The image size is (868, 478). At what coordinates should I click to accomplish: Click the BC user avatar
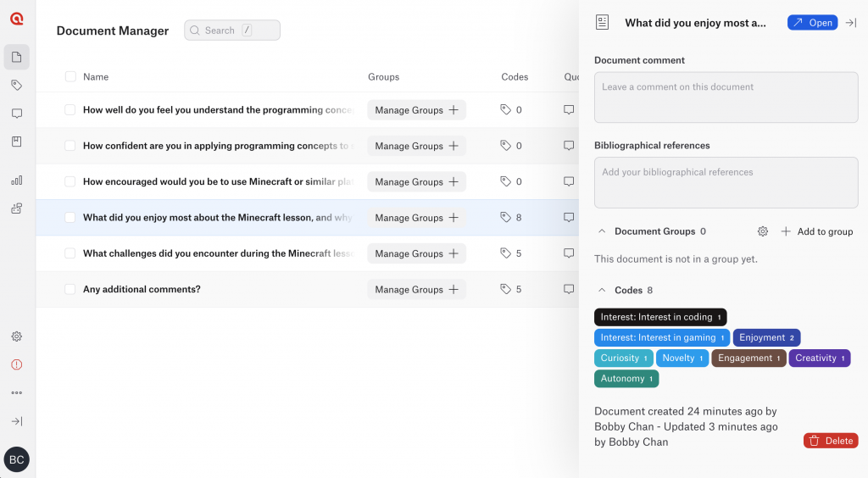[17, 459]
